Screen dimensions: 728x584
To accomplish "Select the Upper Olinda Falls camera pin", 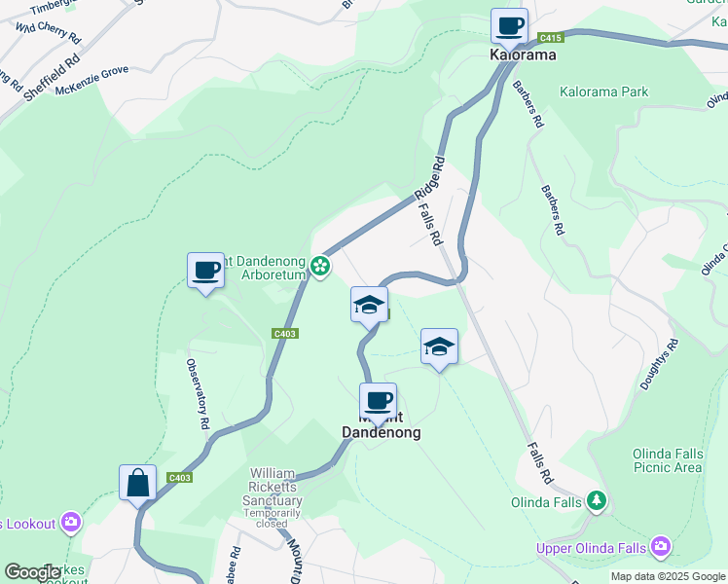I will click(x=660, y=547).
